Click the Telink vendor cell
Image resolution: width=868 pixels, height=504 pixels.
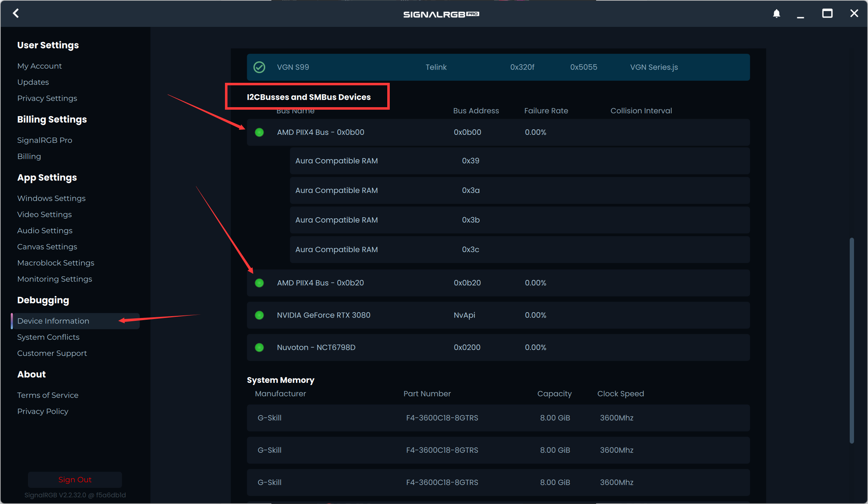(x=436, y=67)
